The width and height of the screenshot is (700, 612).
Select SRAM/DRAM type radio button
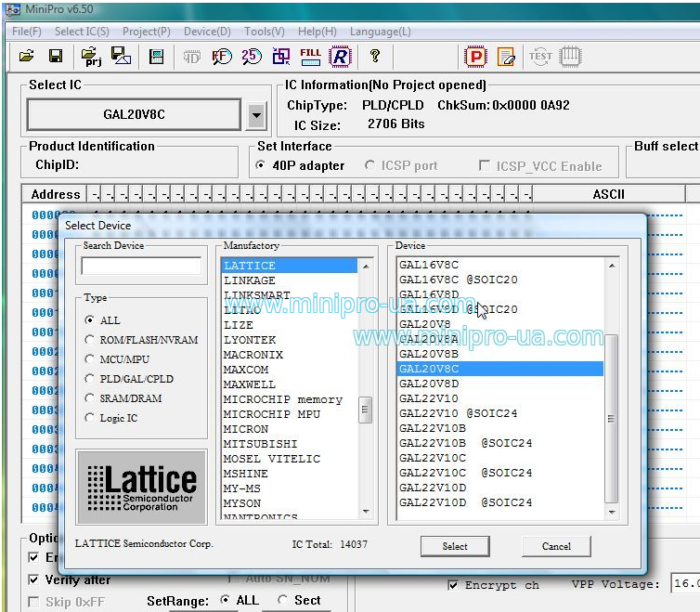click(x=90, y=398)
